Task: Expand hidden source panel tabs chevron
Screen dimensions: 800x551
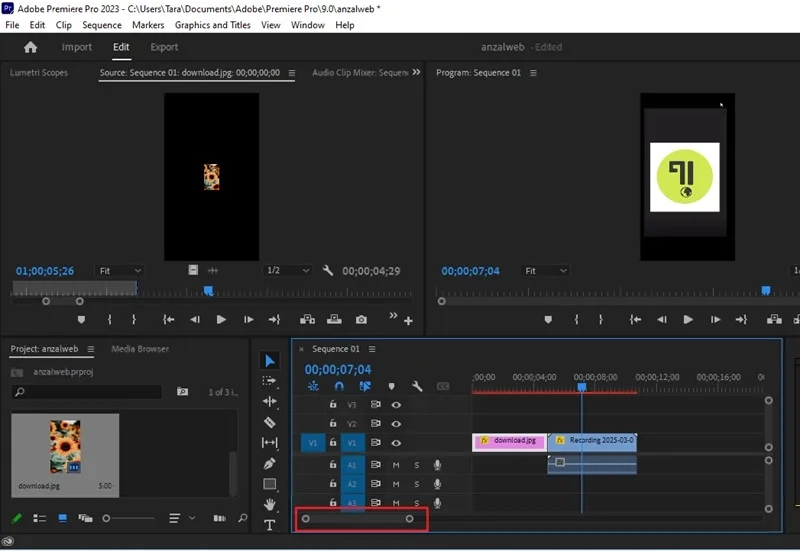Action: 416,72
